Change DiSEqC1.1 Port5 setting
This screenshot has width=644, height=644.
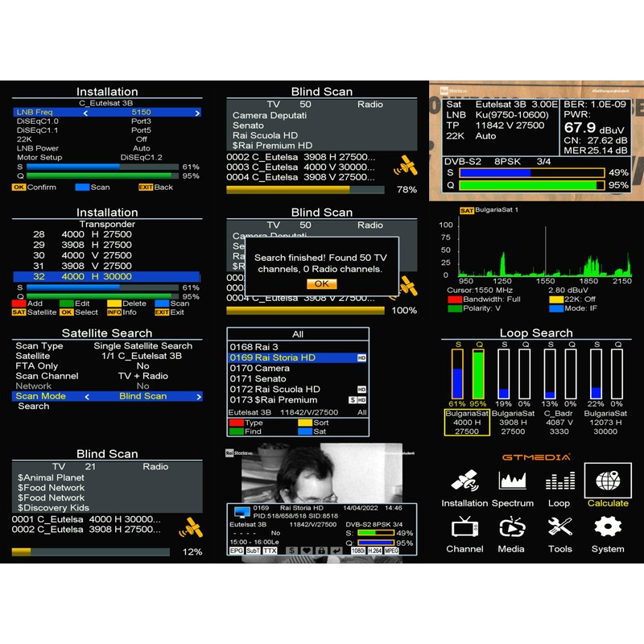108,130
